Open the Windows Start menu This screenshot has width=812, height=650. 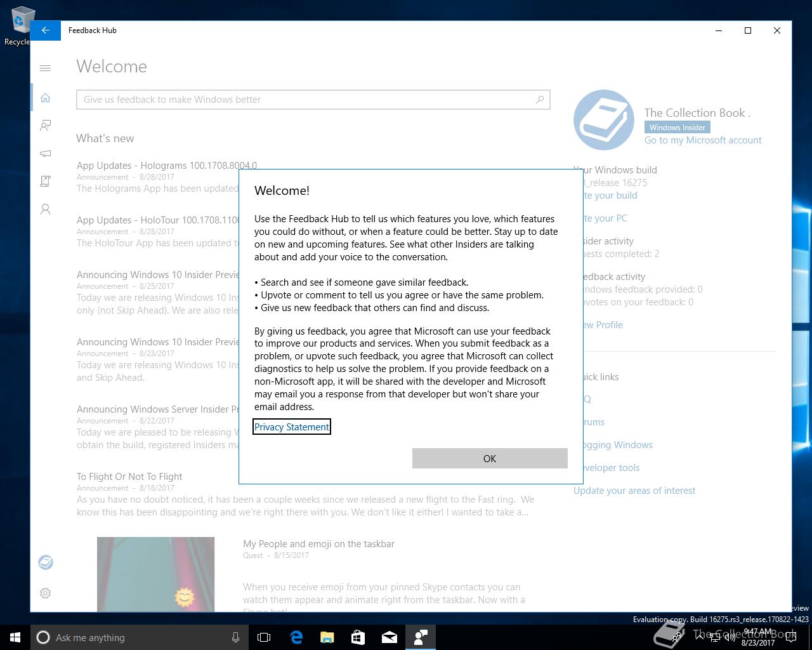15,637
